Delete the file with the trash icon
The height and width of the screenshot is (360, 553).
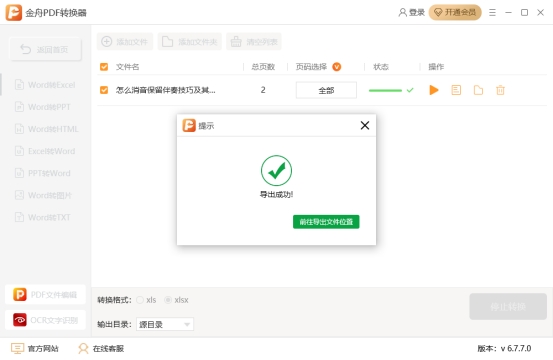(500, 90)
